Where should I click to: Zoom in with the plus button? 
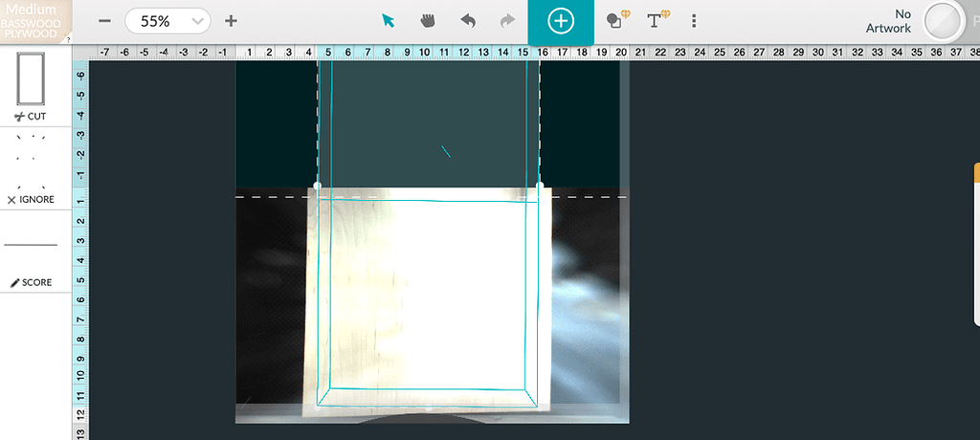tap(232, 21)
